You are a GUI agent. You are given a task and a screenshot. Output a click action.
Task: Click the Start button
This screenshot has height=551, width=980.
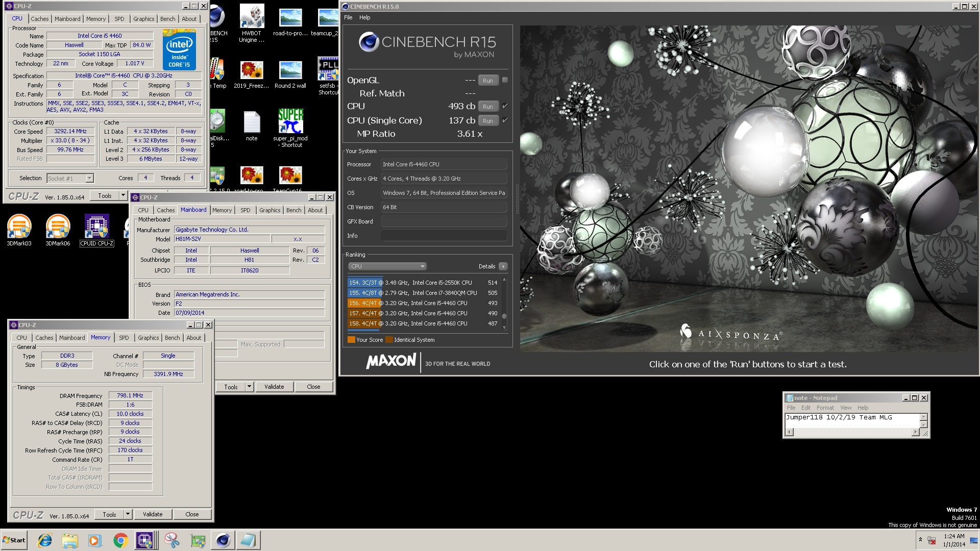click(x=14, y=540)
